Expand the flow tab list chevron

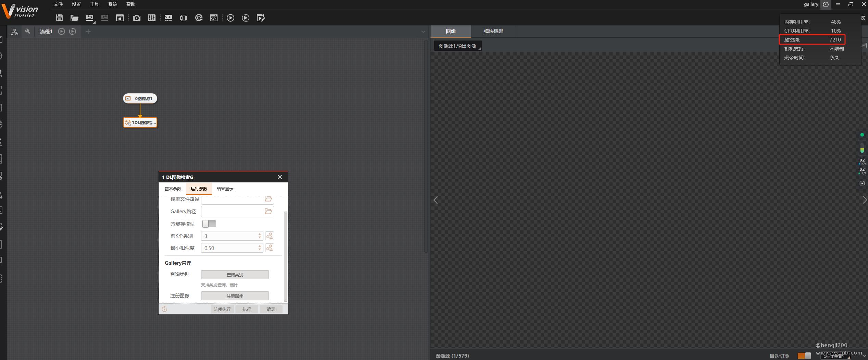(423, 32)
